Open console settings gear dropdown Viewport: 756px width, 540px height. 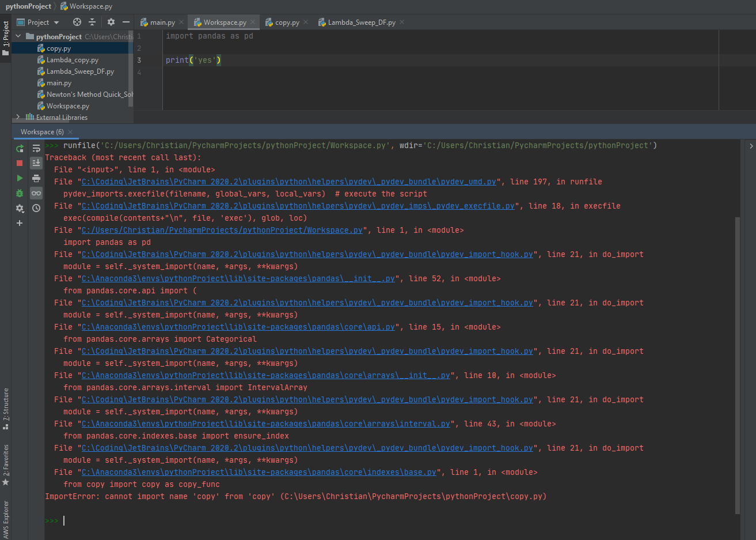point(20,208)
